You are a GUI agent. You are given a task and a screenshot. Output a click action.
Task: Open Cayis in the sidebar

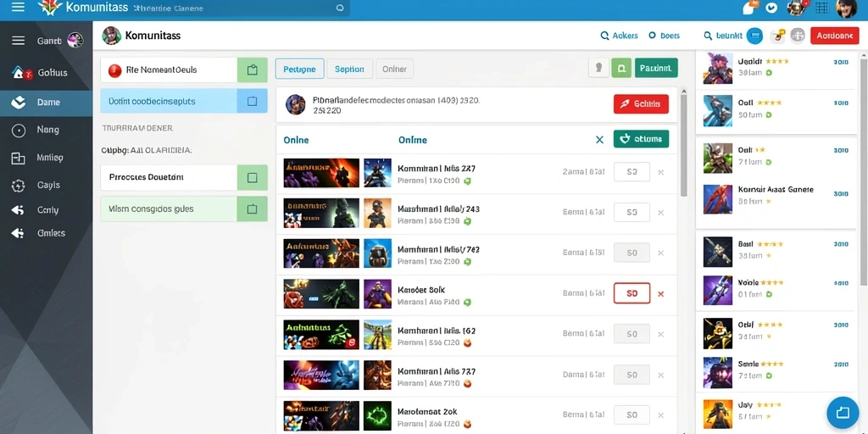(46, 186)
